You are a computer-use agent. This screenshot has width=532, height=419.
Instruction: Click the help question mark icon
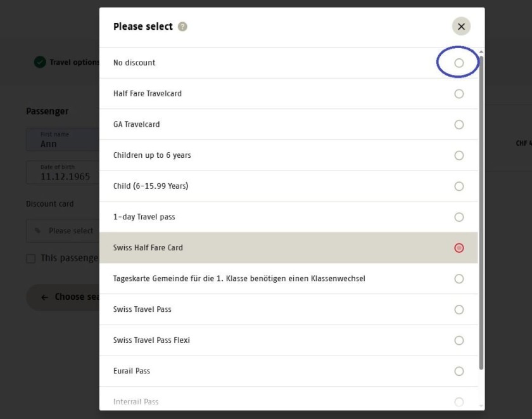pyautogui.click(x=182, y=27)
